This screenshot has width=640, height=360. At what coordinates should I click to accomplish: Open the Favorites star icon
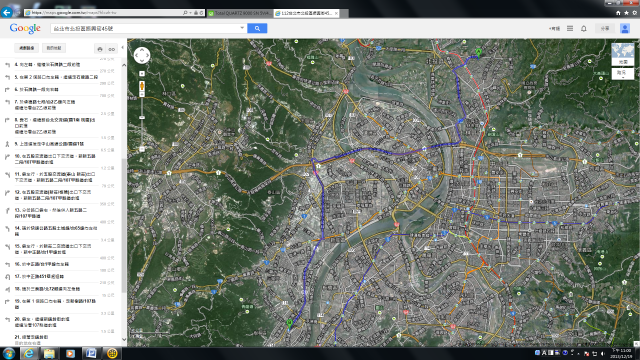(x=626, y=13)
